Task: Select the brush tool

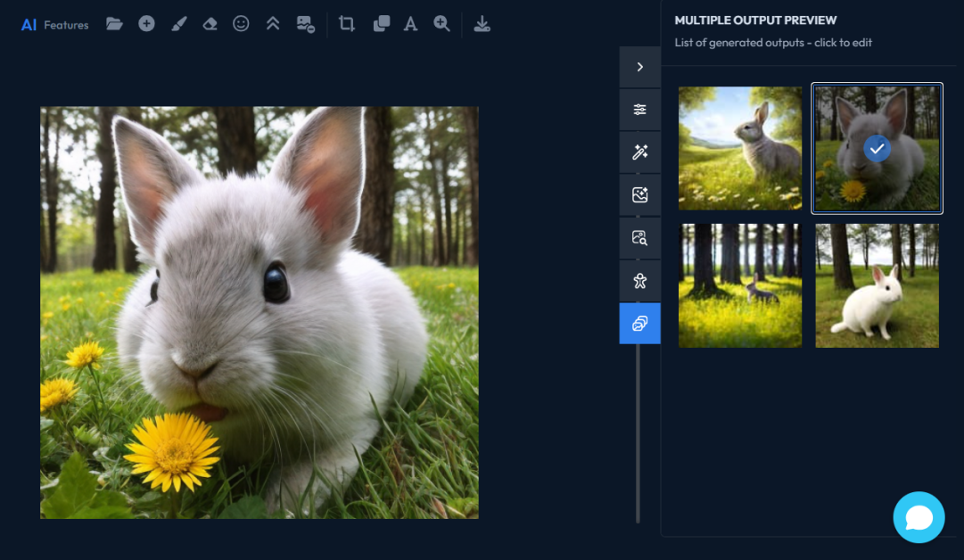Action: (179, 24)
